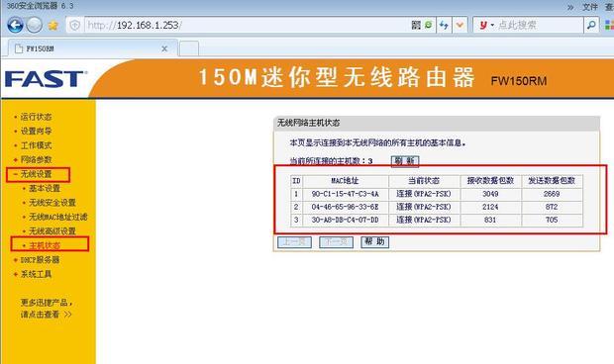The width and height of the screenshot is (614, 364).
Task: Click the 下一页 next page button
Action: 336,242
